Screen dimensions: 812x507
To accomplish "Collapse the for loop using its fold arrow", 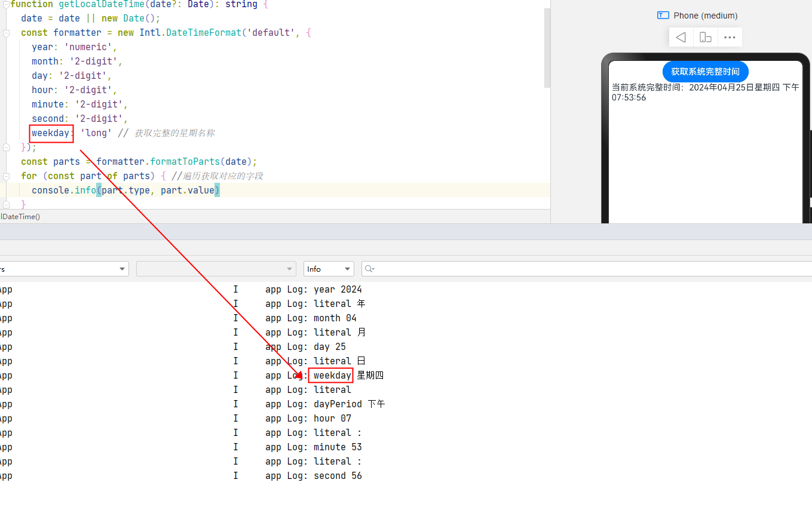I will 6,176.
